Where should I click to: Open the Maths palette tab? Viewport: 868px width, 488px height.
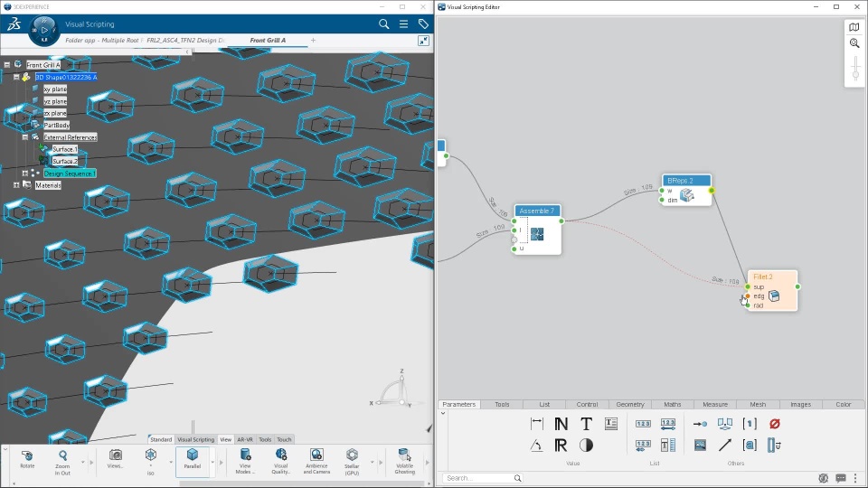pyautogui.click(x=673, y=405)
